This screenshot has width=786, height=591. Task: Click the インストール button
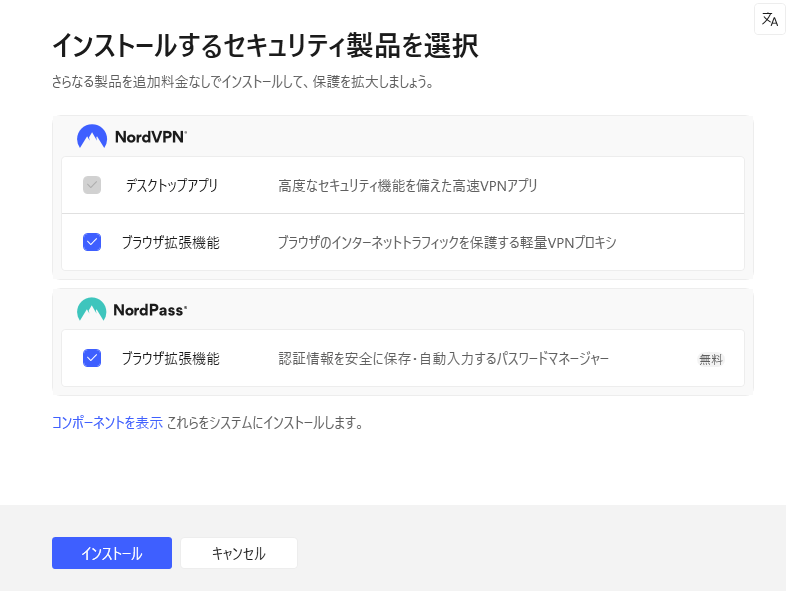click(x=112, y=553)
